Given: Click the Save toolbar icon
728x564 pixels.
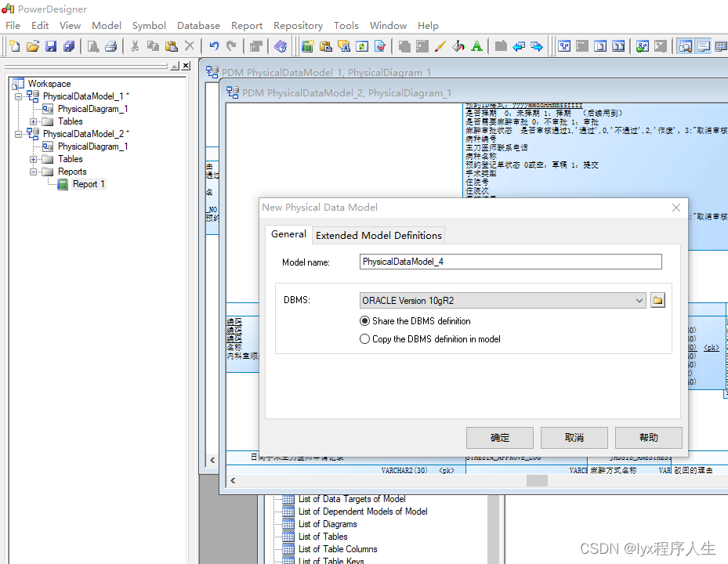Looking at the screenshot, I should 51,46.
